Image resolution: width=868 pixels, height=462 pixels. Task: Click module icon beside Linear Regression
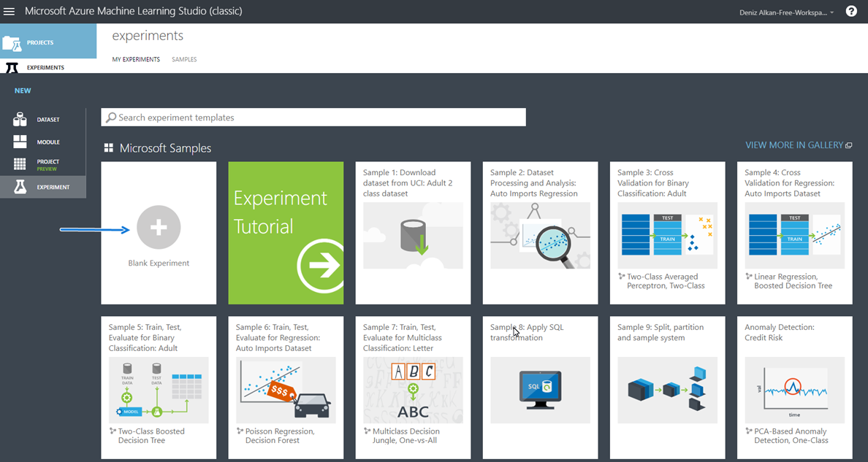tap(748, 276)
